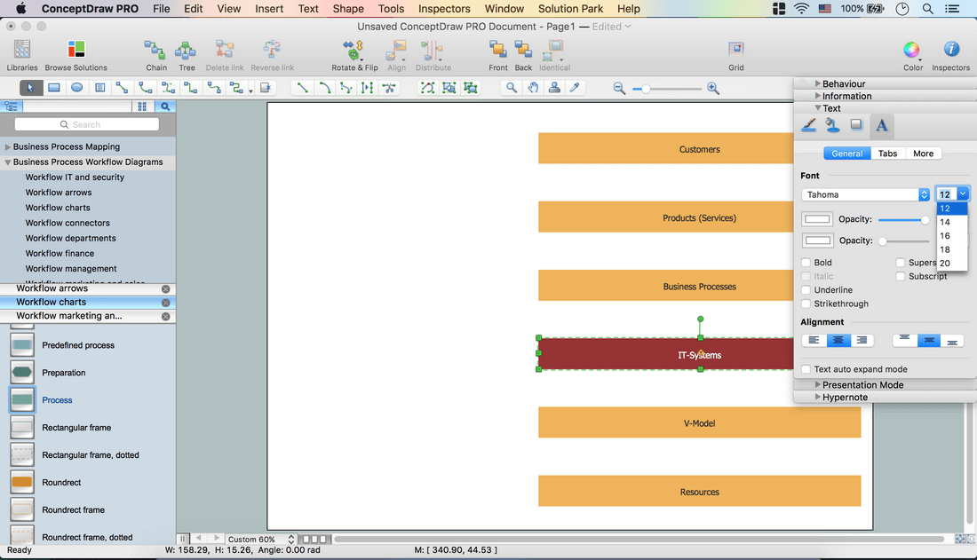
Task: Click the Tree connection mode icon
Action: (x=186, y=50)
